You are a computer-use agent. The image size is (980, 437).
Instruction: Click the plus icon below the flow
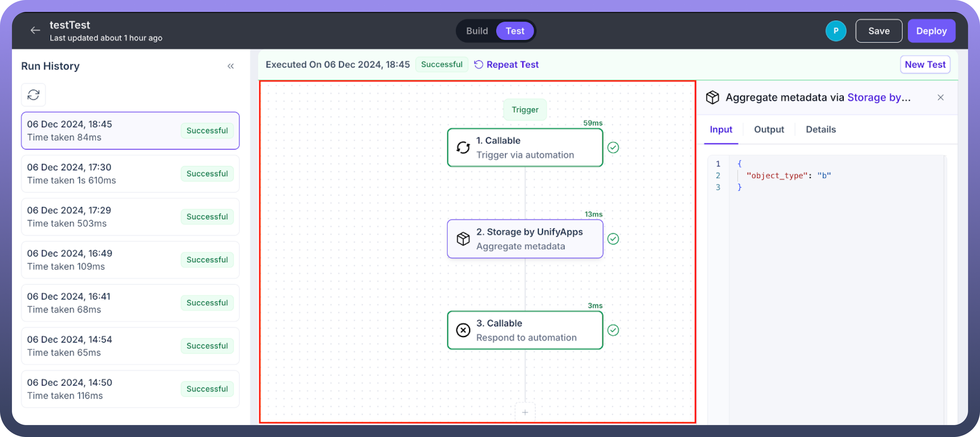click(525, 412)
